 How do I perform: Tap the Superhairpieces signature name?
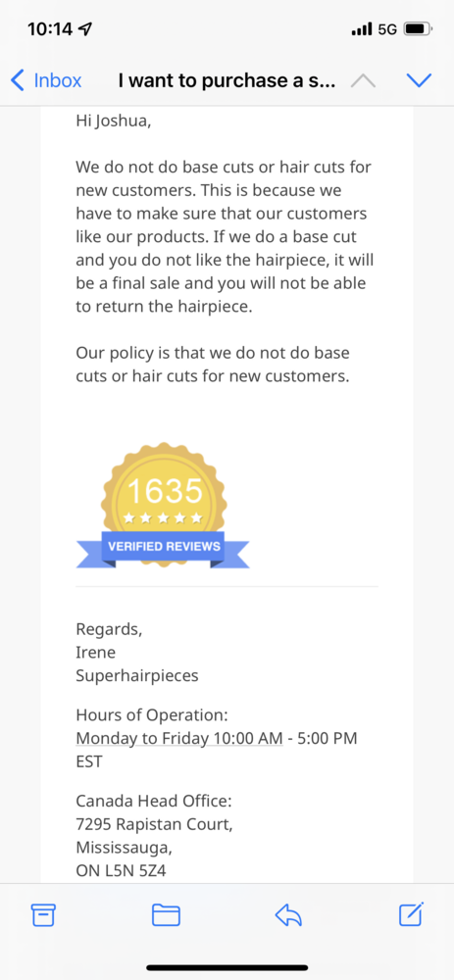[x=137, y=675]
